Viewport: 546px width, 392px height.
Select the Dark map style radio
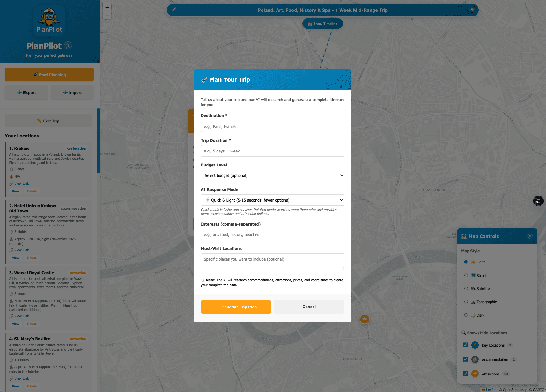coord(466,315)
